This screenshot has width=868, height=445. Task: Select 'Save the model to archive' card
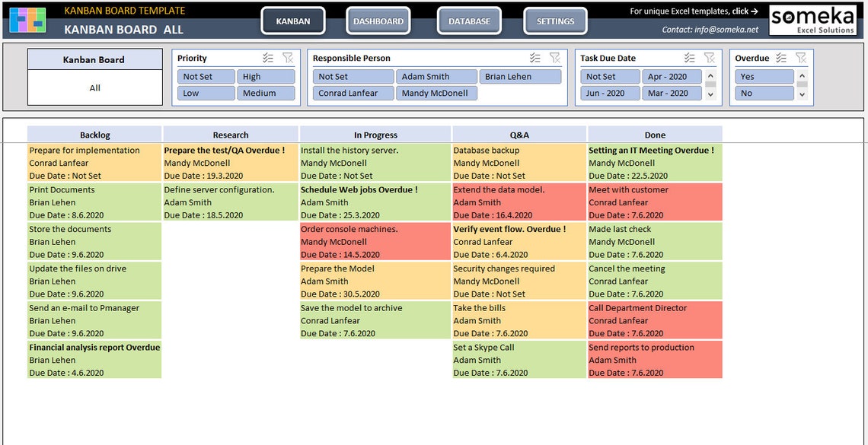[375, 320]
